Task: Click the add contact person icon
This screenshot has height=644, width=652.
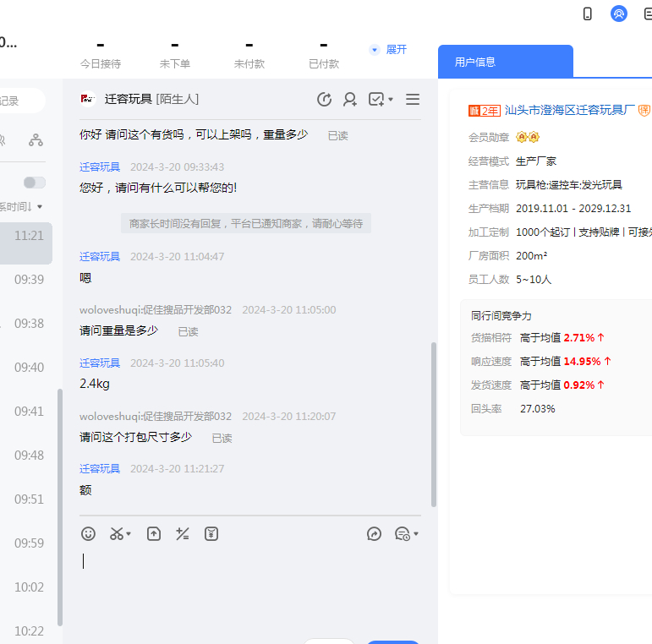Action: tap(349, 100)
